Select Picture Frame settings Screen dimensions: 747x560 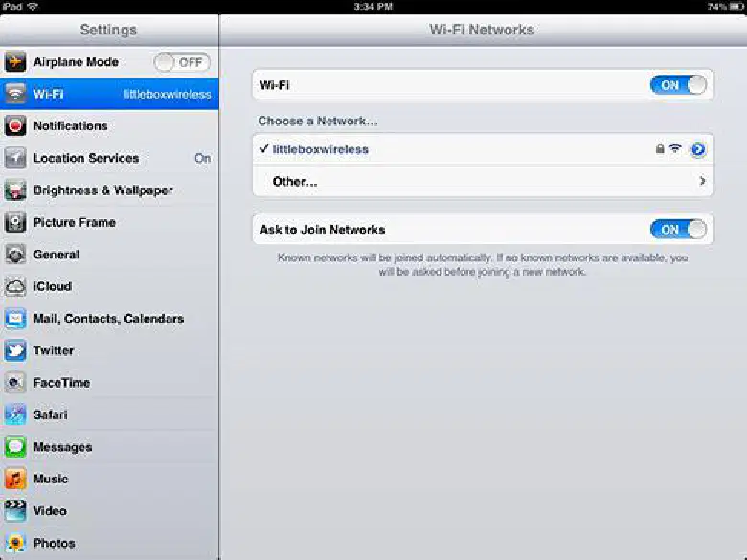[109, 222]
